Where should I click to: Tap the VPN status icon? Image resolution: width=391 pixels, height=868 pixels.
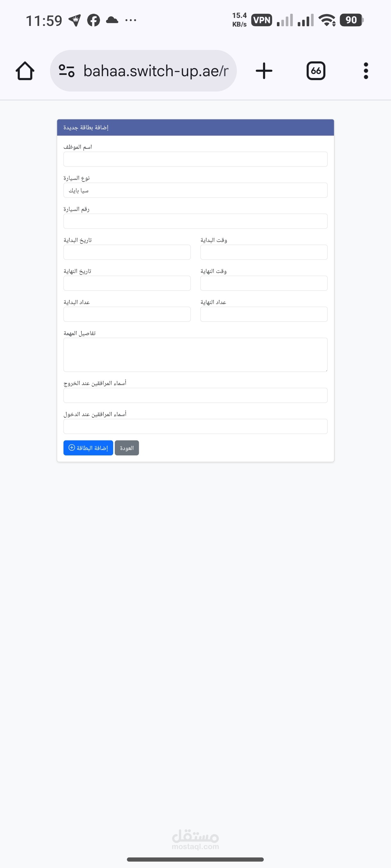[x=262, y=20]
